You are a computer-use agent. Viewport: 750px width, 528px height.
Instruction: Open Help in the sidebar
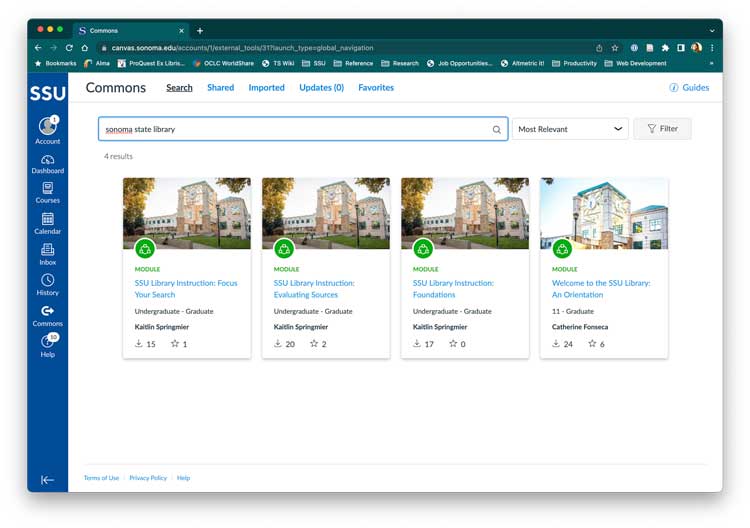pos(47,346)
